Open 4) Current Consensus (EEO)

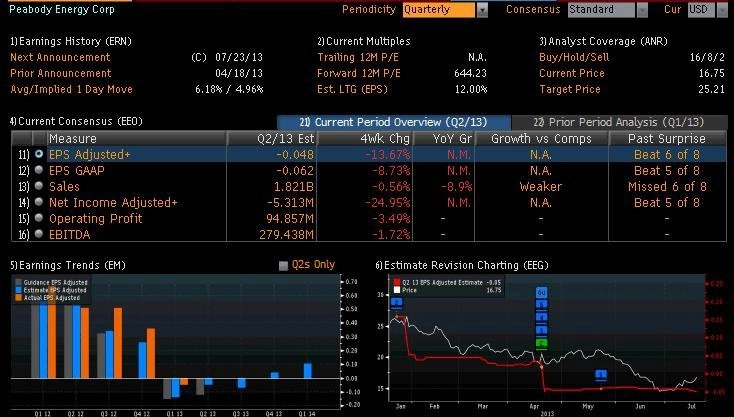[76, 121]
